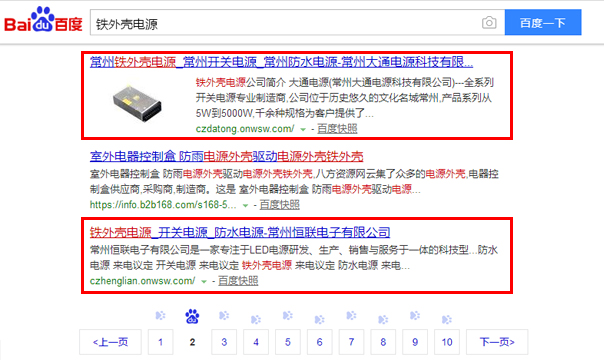Go to results page 7
The image size is (604, 360).
pos(351,342)
